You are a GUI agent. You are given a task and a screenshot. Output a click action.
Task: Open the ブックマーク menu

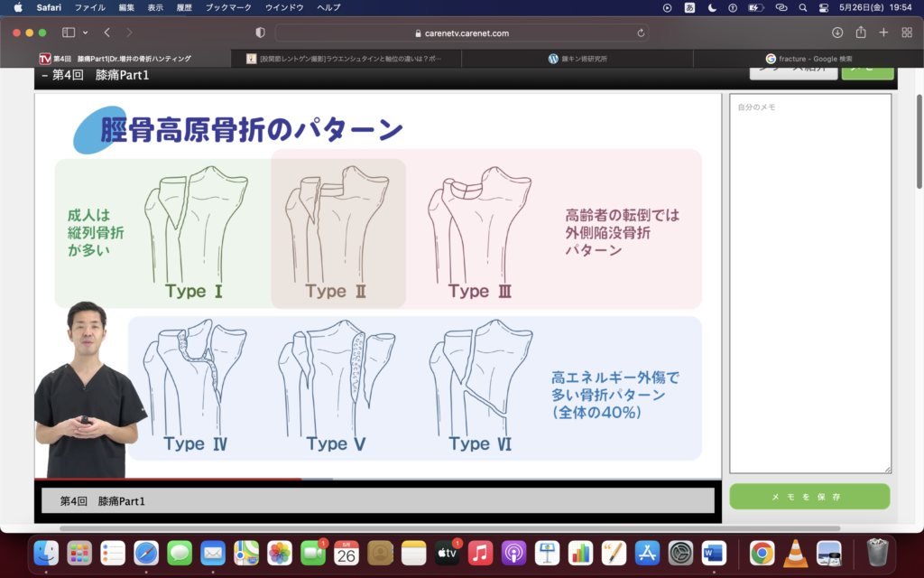tap(228, 7)
